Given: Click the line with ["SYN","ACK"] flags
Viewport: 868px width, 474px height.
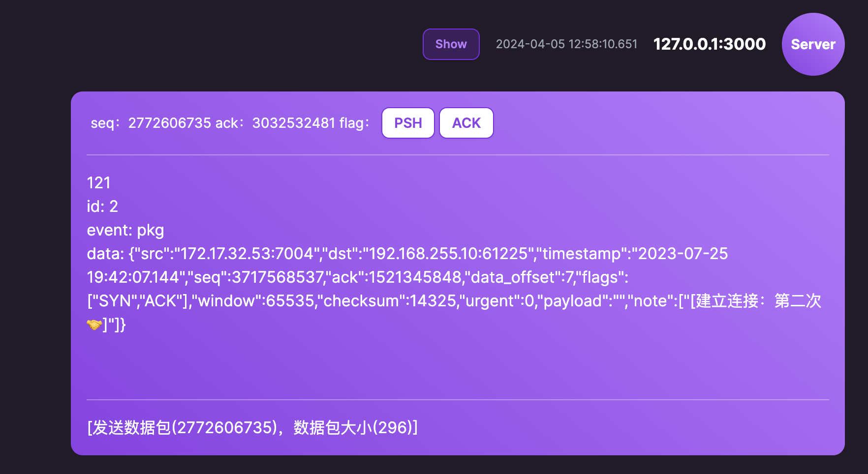Looking at the screenshot, I should (x=454, y=301).
